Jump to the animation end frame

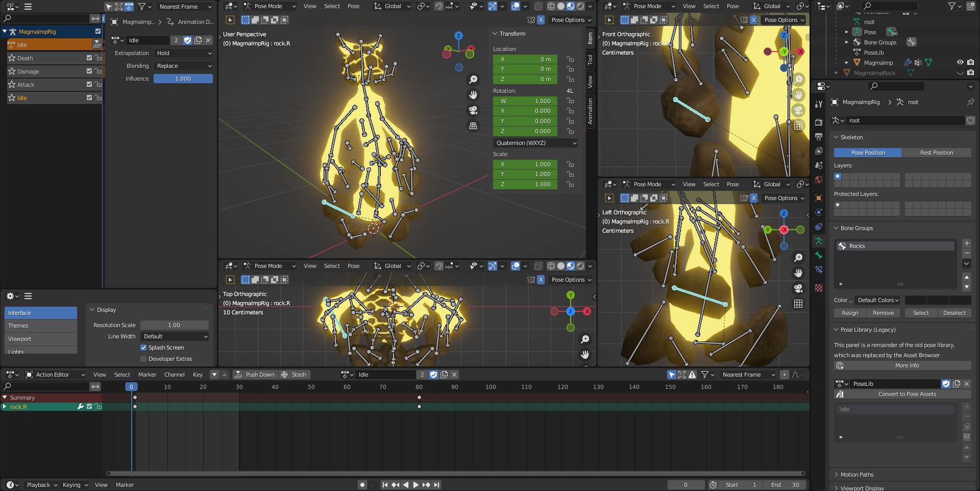pos(436,485)
